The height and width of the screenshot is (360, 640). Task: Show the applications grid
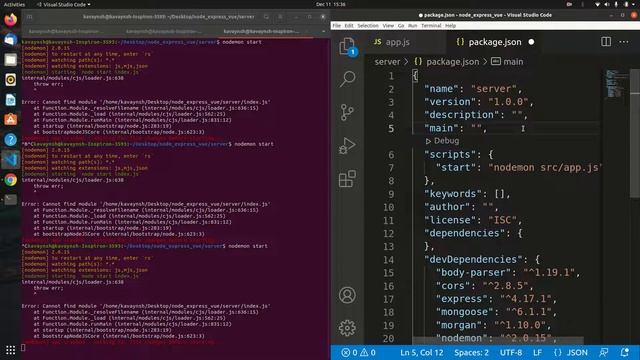pos(11,350)
